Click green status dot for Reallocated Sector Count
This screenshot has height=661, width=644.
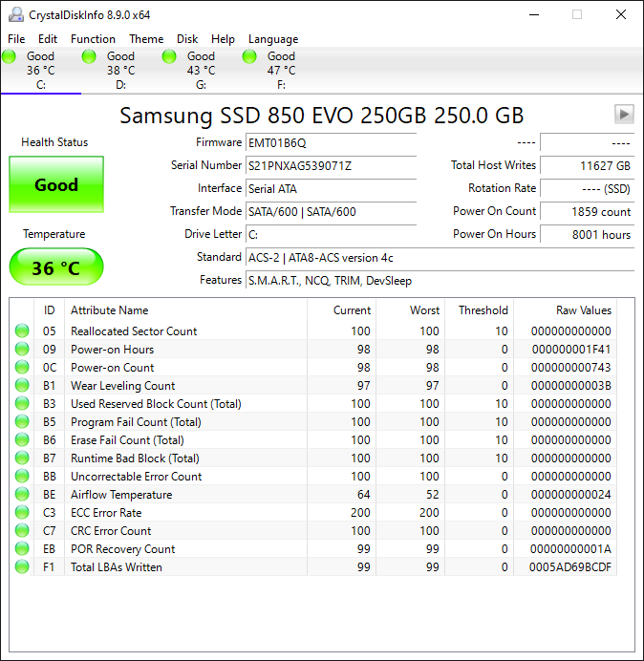click(22, 330)
